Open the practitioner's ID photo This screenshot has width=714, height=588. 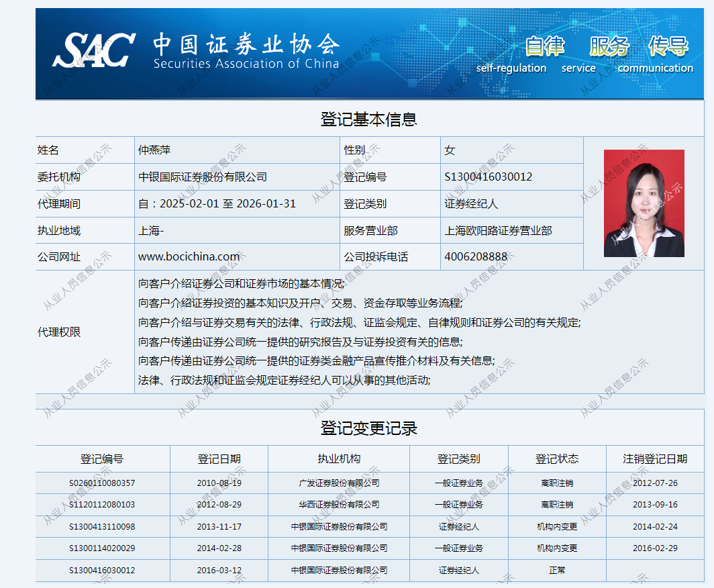tap(644, 203)
